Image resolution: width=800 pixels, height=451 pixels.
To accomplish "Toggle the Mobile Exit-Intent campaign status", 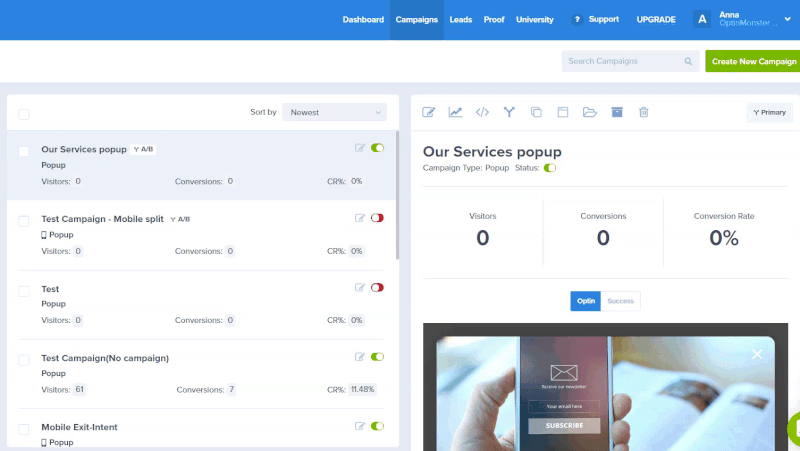I will pyautogui.click(x=378, y=426).
